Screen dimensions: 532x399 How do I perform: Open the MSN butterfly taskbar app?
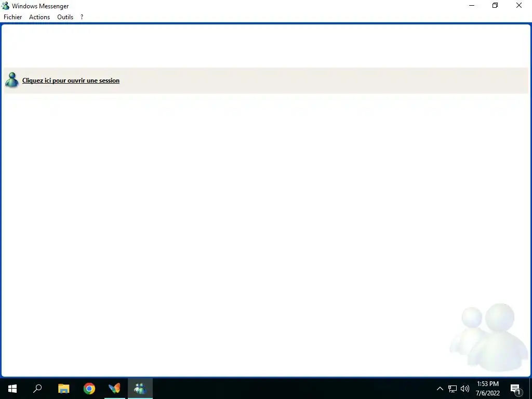coord(115,389)
